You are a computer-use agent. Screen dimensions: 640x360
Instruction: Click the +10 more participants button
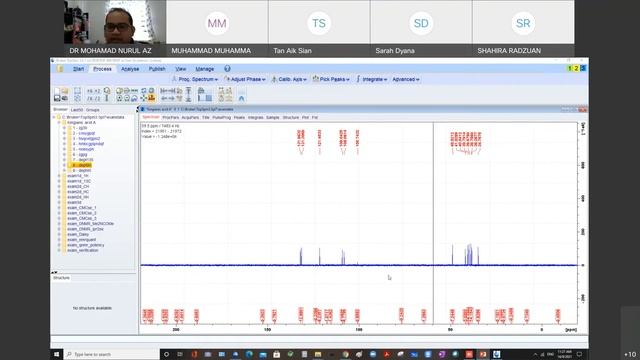[x=630, y=353]
